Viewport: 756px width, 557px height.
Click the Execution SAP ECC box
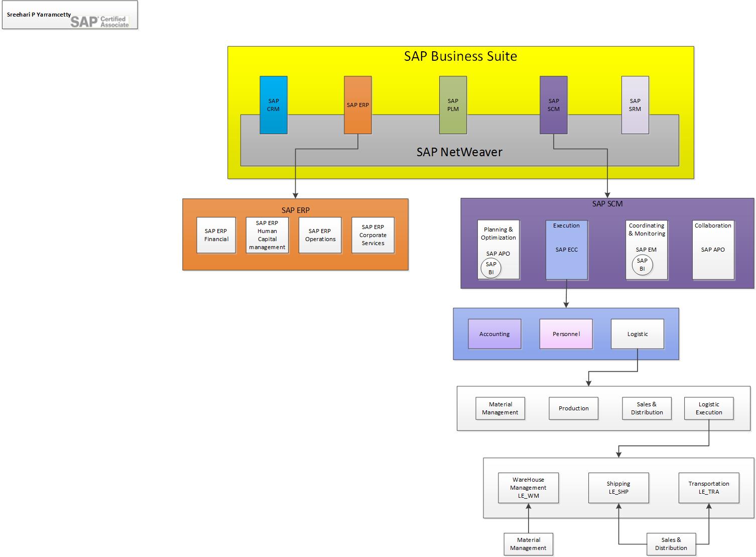tap(567, 250)
